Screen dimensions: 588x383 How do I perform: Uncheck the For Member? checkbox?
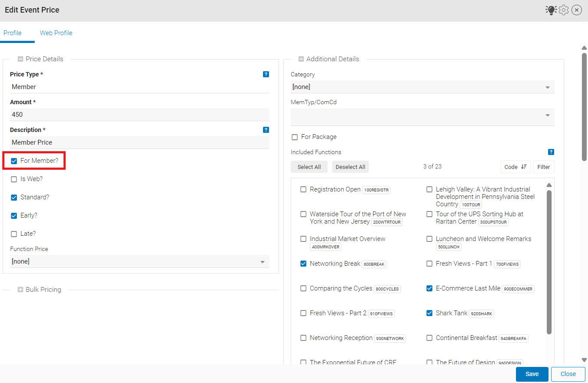(x=14, y=161)
